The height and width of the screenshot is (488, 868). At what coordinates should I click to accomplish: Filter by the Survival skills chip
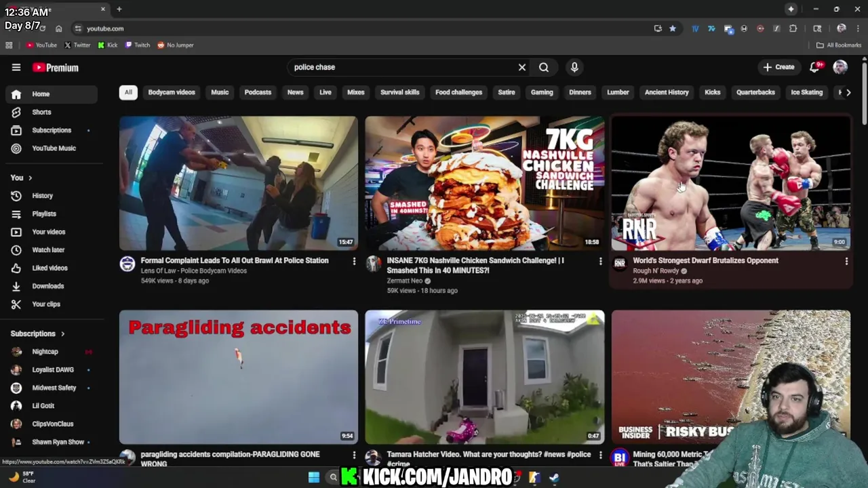click(x=399, y=92)
